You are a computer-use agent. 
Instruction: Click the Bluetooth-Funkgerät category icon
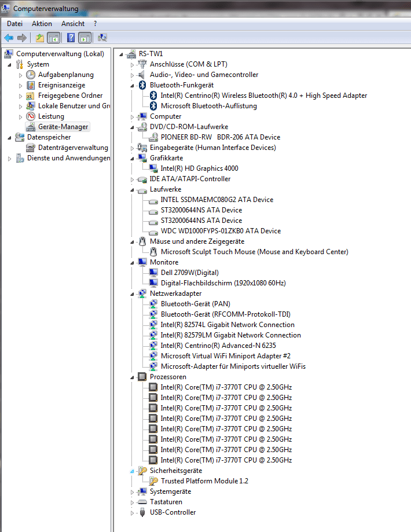point(142,85)
